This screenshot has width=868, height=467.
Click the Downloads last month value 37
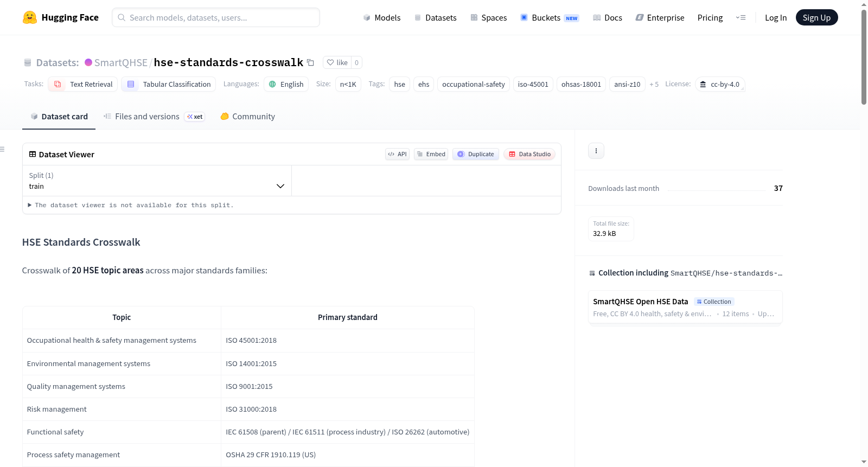pyautogui.click(x=778, y=188)
